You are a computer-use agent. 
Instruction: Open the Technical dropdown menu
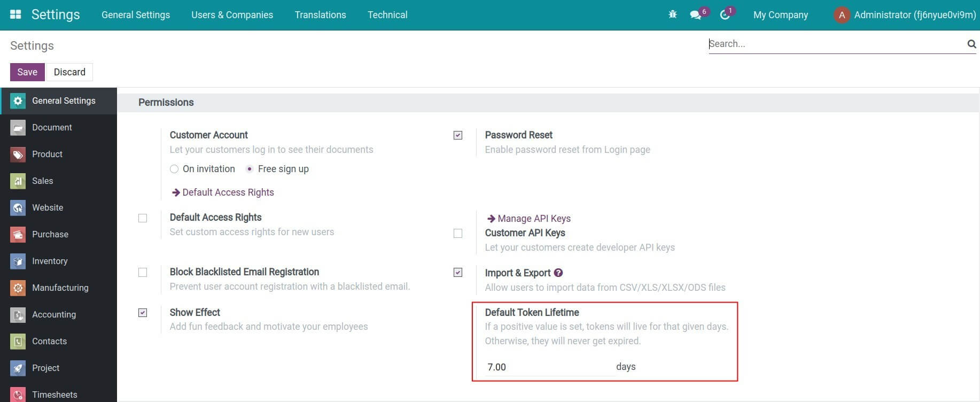[387, 15]
